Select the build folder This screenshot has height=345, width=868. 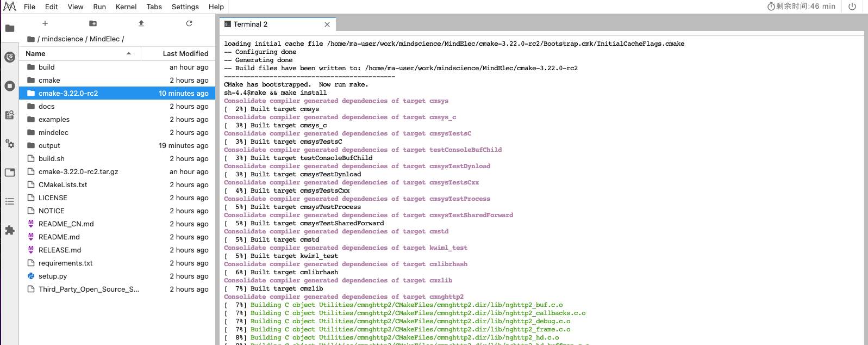(117, 67)
